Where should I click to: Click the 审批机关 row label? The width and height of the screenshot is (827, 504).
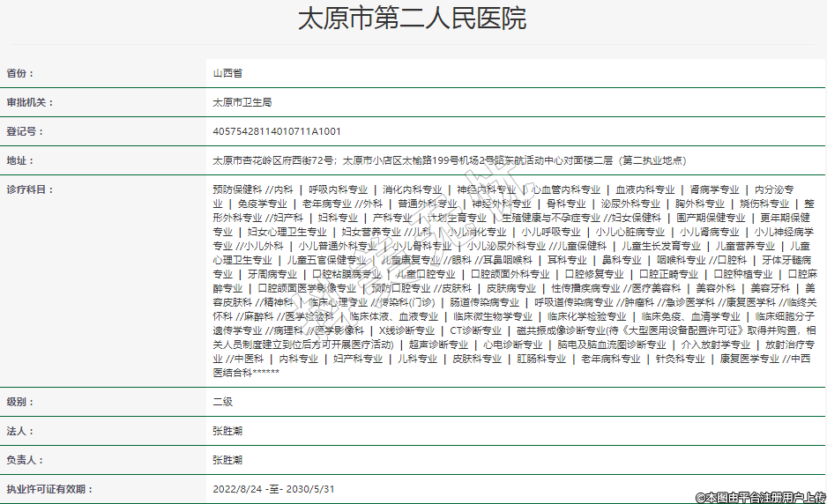30,103
